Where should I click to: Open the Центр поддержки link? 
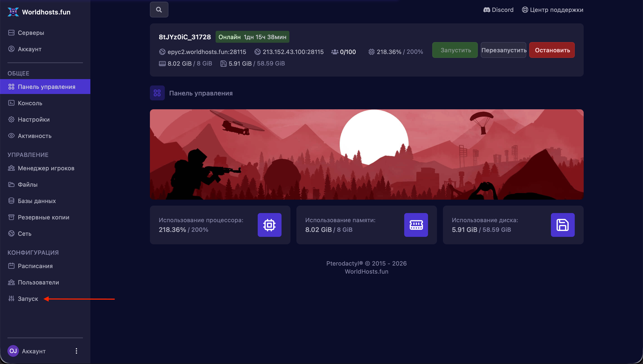point(552,10)
